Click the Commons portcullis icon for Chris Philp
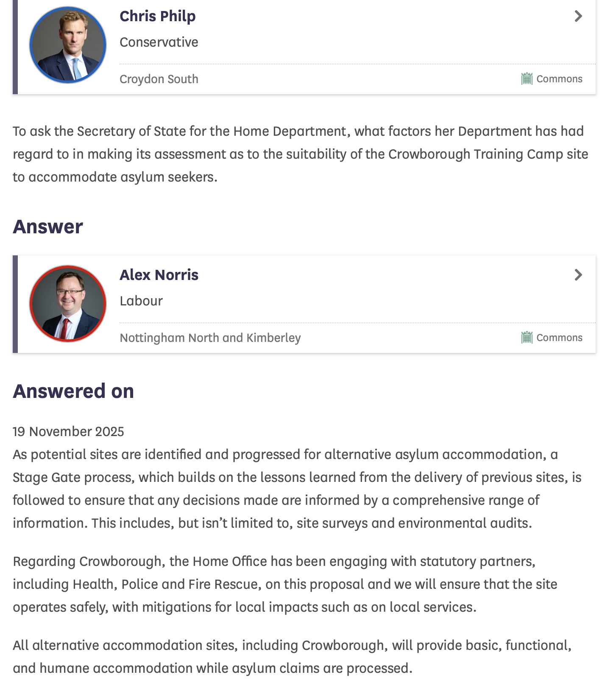The height and width of the screenshot is (680, 616). coord(527,79)
